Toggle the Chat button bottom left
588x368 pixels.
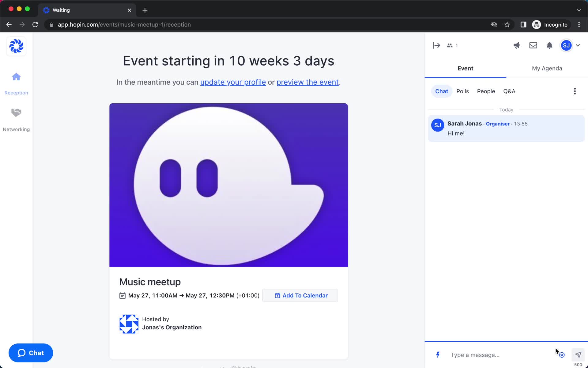tap(31, 353)
